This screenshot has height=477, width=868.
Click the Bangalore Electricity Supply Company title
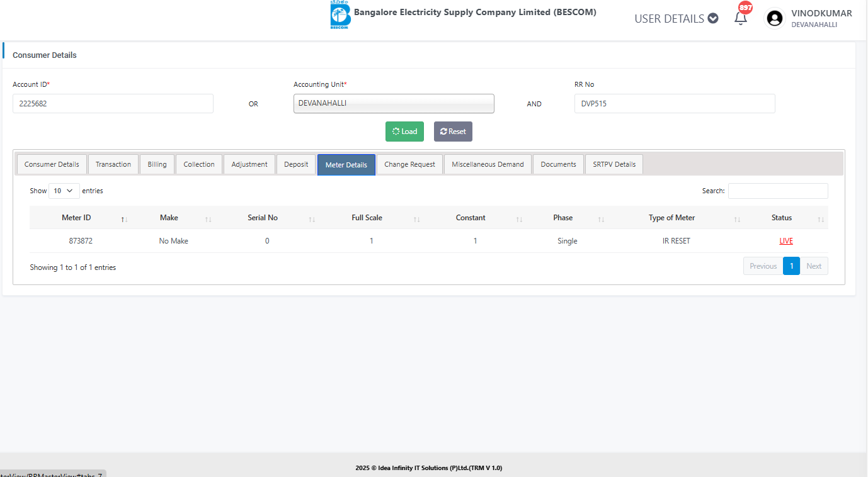pos(475,12)
